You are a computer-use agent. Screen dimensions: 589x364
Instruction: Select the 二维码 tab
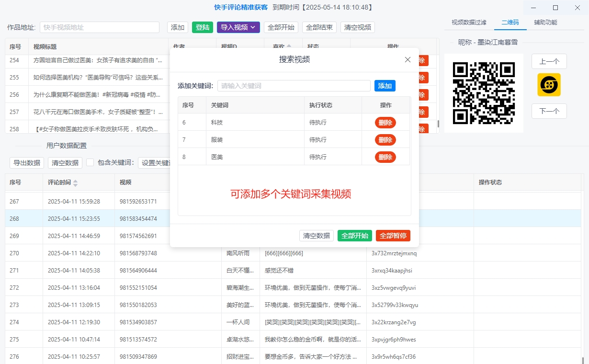[510, 22]
